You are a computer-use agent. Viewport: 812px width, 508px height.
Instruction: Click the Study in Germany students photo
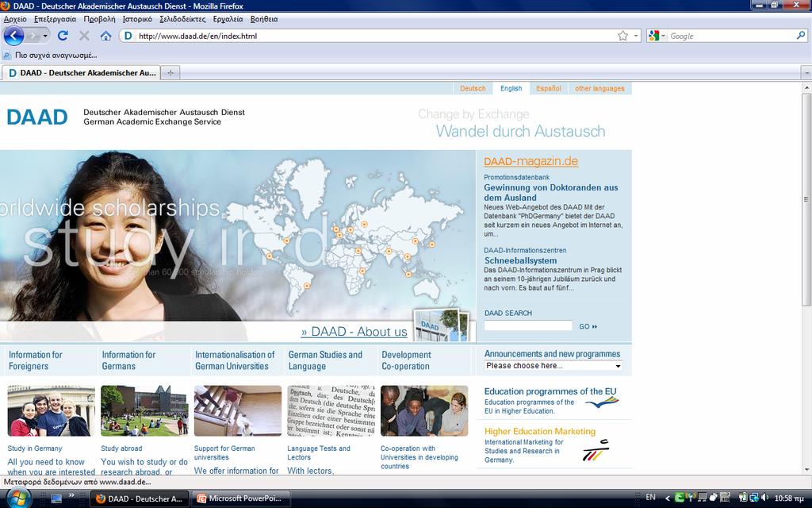tap(52, 411)
